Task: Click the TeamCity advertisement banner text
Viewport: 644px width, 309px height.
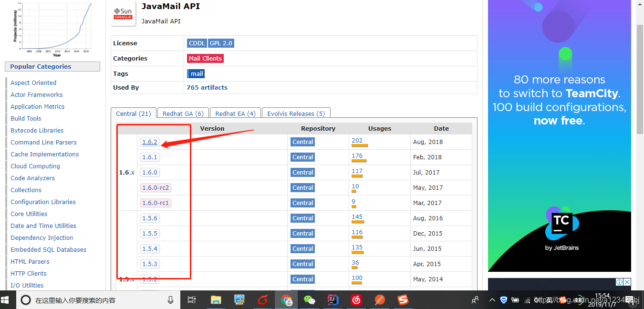Action: coord(560,100)
